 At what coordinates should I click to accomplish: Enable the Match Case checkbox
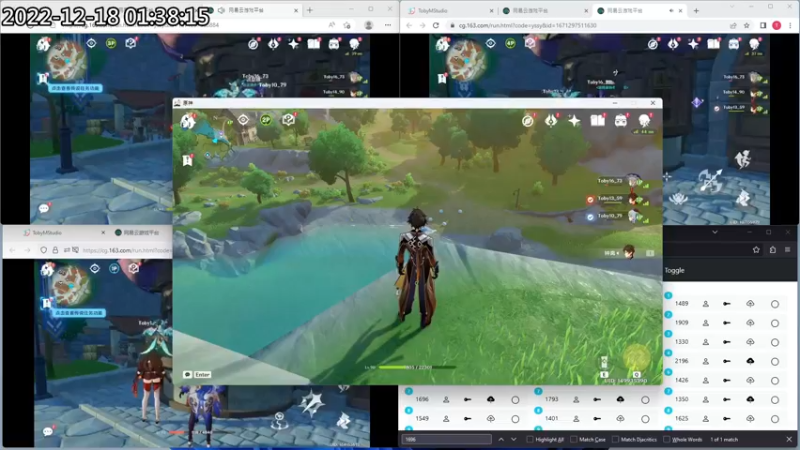(573, 439)
